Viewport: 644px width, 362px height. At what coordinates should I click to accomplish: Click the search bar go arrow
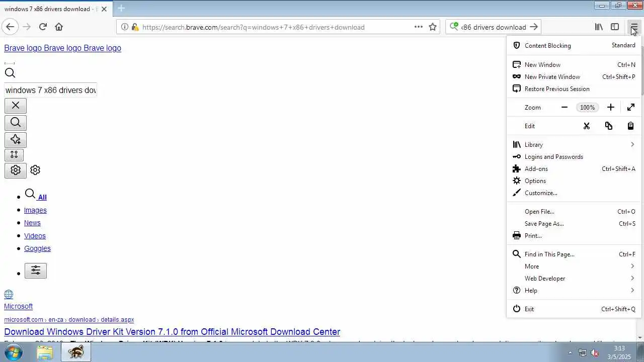click(534, 27)
